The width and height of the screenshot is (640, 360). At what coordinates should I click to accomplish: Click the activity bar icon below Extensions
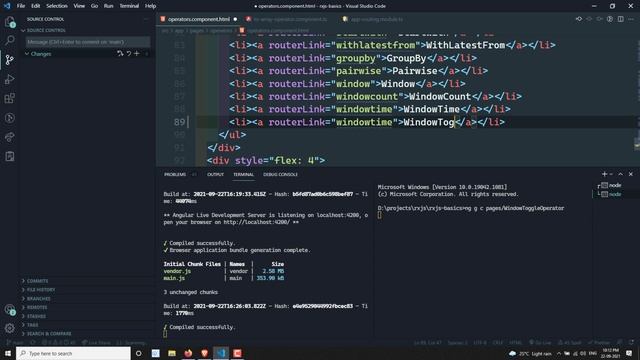point(9,118)
